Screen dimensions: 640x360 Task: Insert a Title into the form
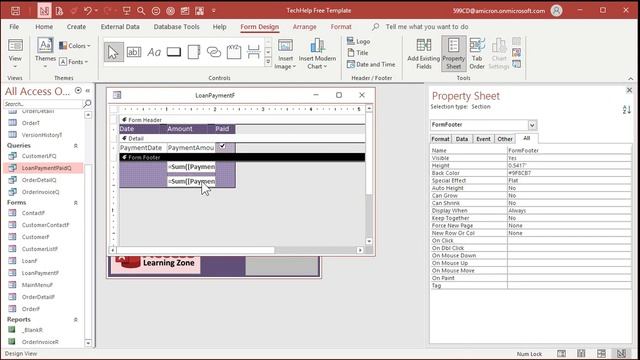pos(358,53)
